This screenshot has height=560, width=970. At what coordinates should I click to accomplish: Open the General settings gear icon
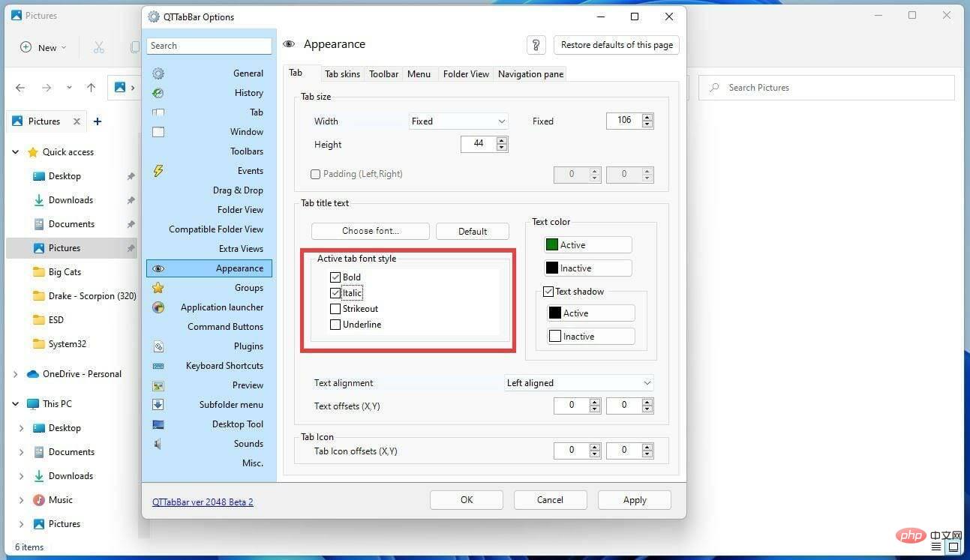(x=158, y=73)
